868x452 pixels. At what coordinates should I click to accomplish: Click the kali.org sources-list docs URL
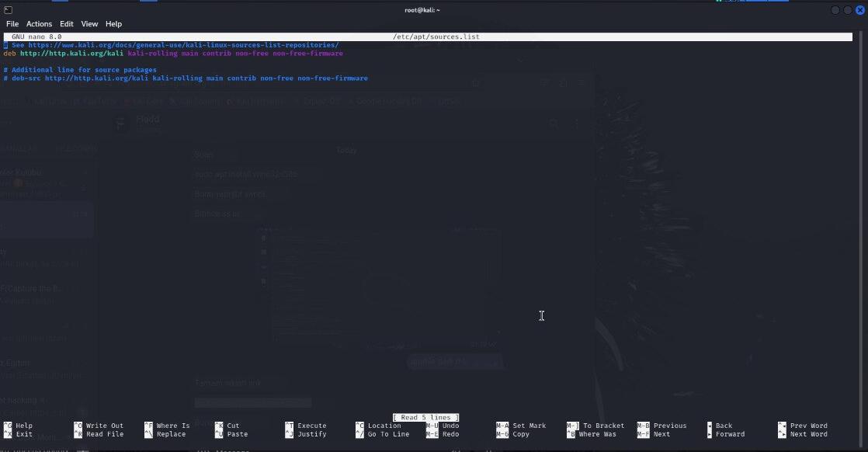click(183, 45)
